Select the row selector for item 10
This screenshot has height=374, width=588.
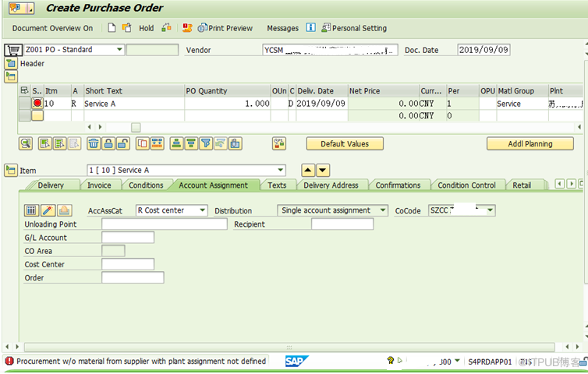click(x=25, y=103)
